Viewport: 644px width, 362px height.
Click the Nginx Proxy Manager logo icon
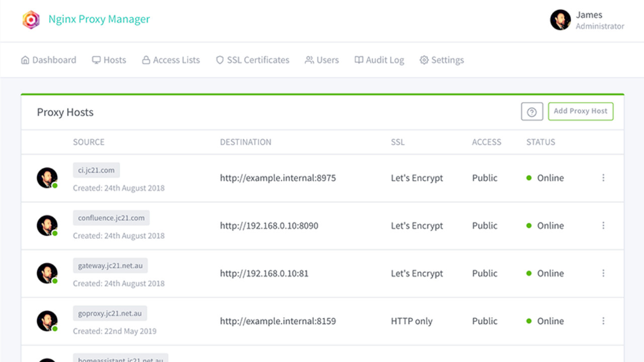31,19
